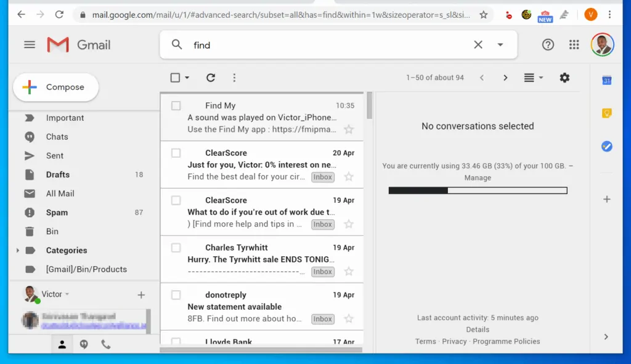Open Google Tasks from the side panel
The height and width of the screenshot is (364, 631).
click(606, 147)
